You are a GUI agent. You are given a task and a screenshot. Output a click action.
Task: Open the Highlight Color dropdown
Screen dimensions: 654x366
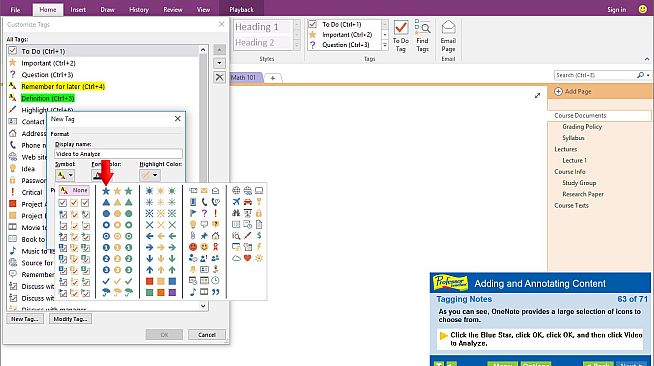pos(150,175)
